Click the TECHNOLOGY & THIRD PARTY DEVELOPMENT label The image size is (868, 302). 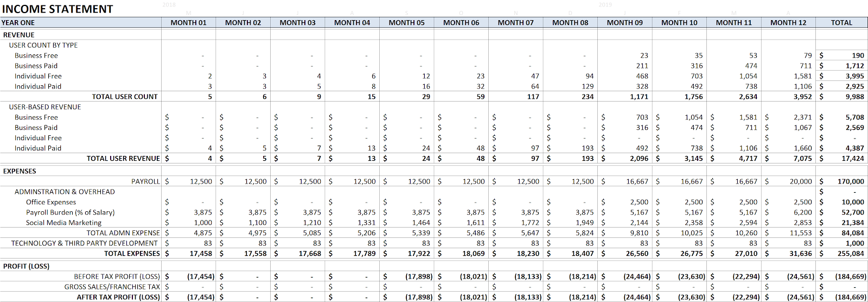pos(84,243)
